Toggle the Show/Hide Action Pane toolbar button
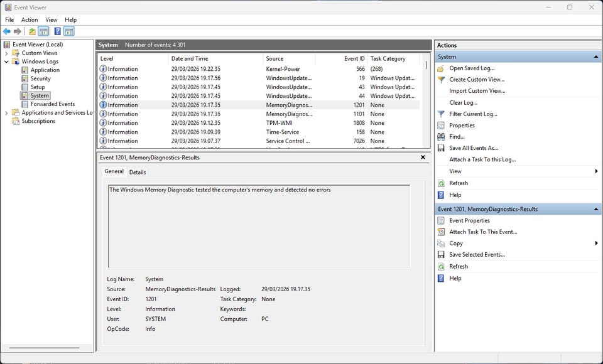 (68, 31)
